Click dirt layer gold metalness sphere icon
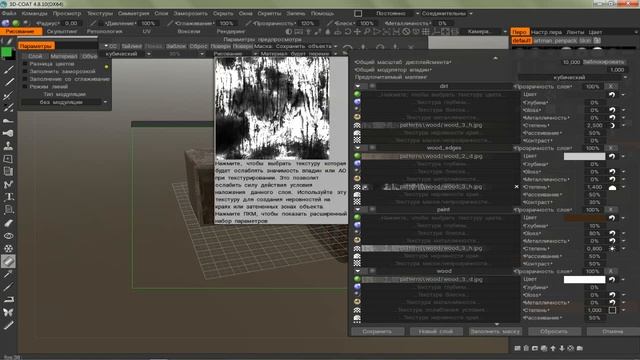 [x=357, y=117]
